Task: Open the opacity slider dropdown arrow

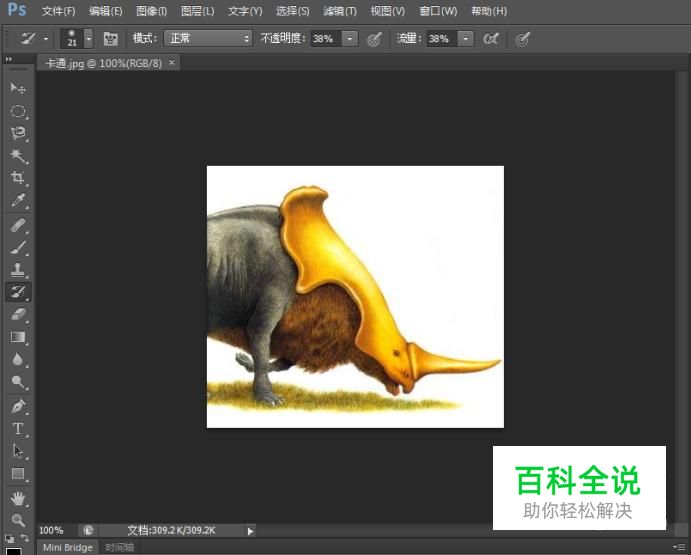Action: click(350, 39)
